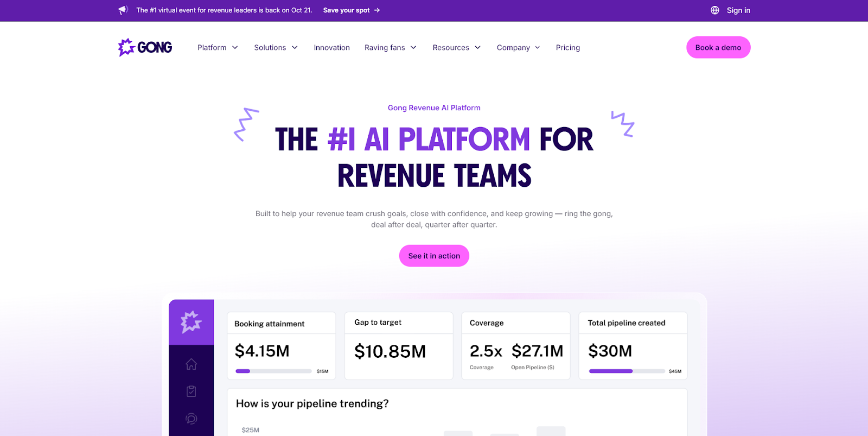868x436 pixels.
Task: Expand the Solutions menu chevron
Action: (295, 48)
